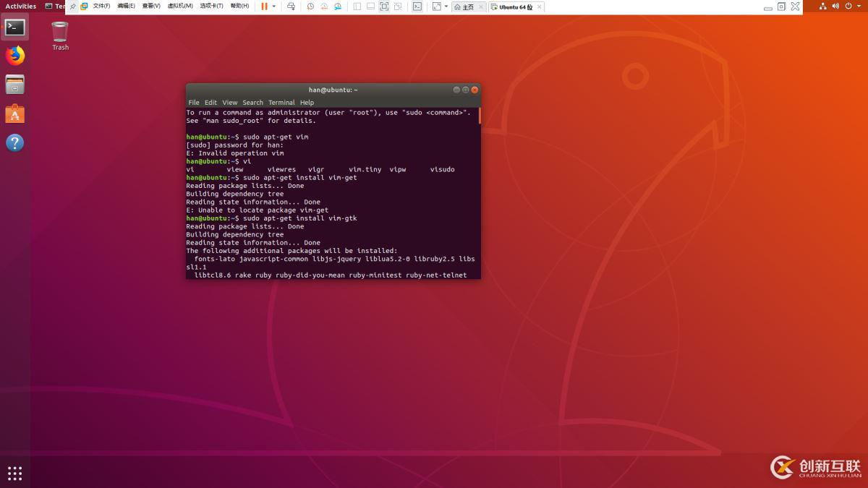Toggle the library panel visibility
Screen dimensions: 868x488
click(x=357, y=7)
